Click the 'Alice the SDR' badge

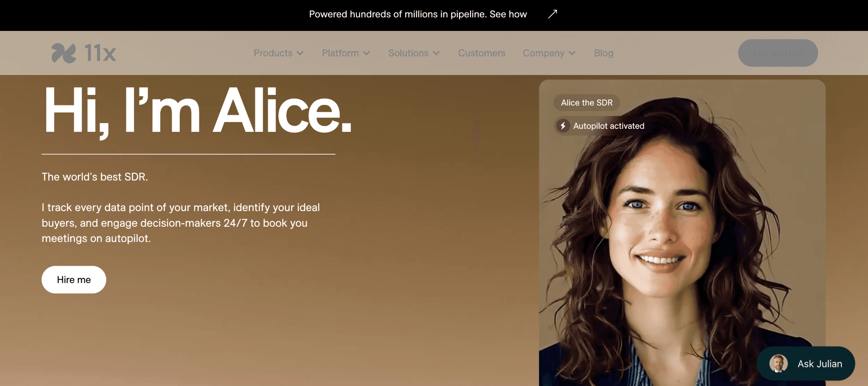pyautogui.click(x=587, y=103)
